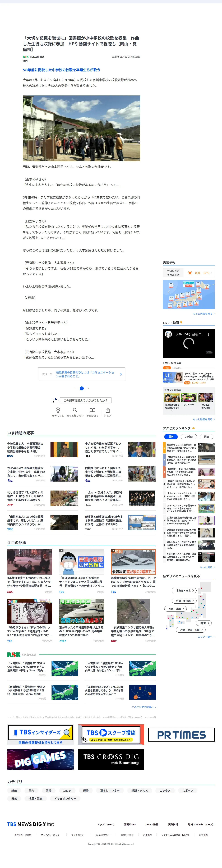
Task: Select the 経済 category chip
Action: 86,791
